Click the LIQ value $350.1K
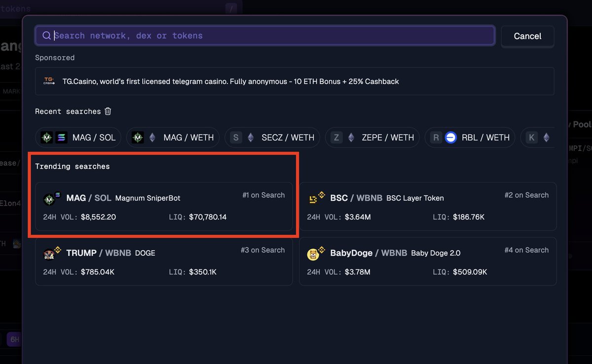This screenshot has height=364, width=592. [202, 272]
